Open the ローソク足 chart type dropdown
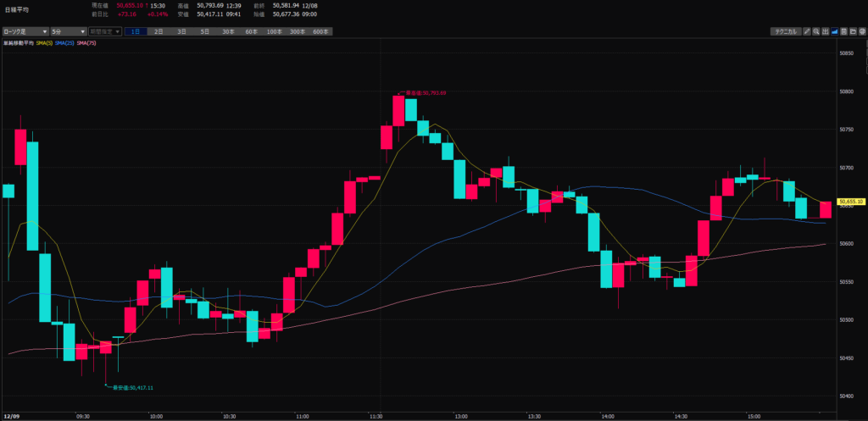The width and height of the screenshot is (868, 421). tap(24, 31)
